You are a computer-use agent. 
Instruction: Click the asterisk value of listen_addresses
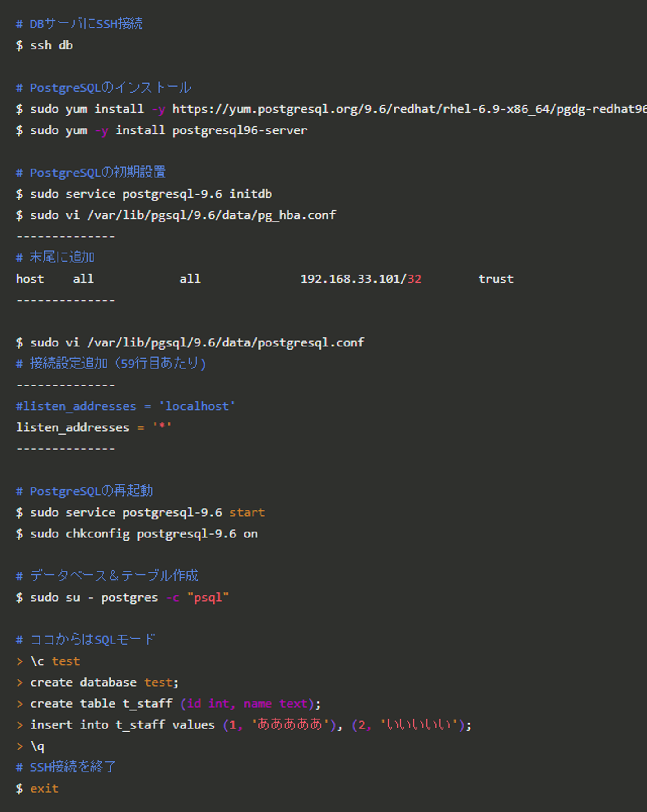[162, 426]
